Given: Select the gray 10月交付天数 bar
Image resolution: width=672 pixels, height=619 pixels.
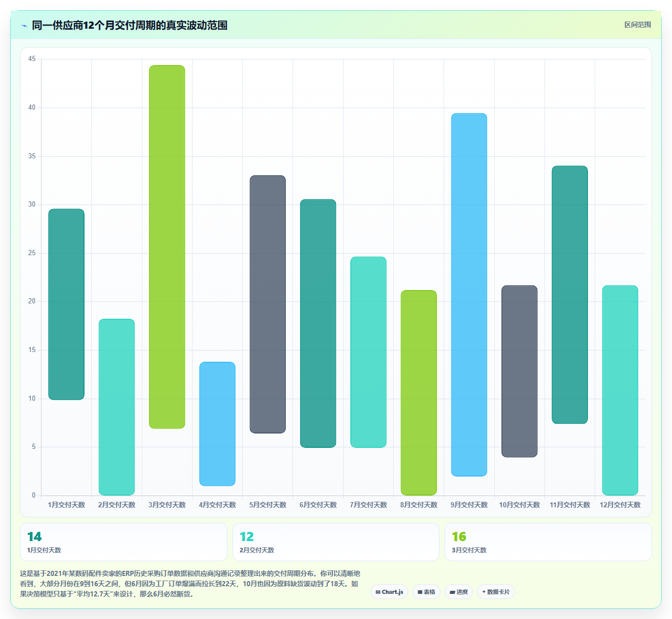Looking at the screenshot, I should (519, 371).
